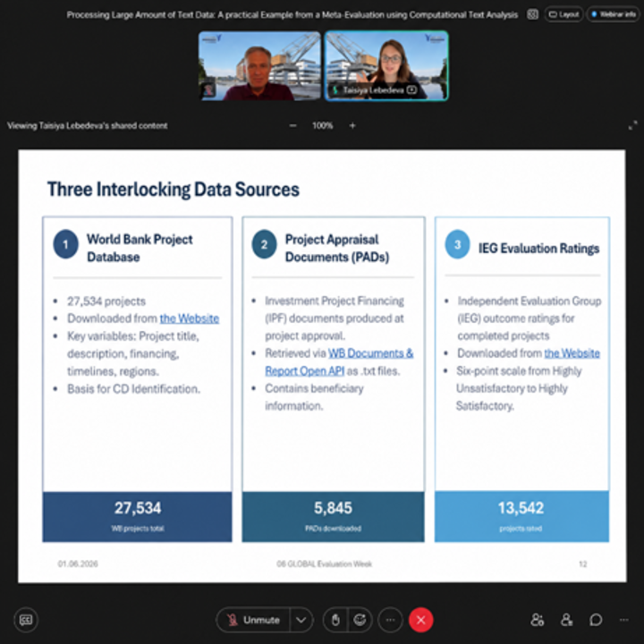Open audio options dropdown arrow next to Unmute
Screen dimensions: 644x644
[301, 620]
